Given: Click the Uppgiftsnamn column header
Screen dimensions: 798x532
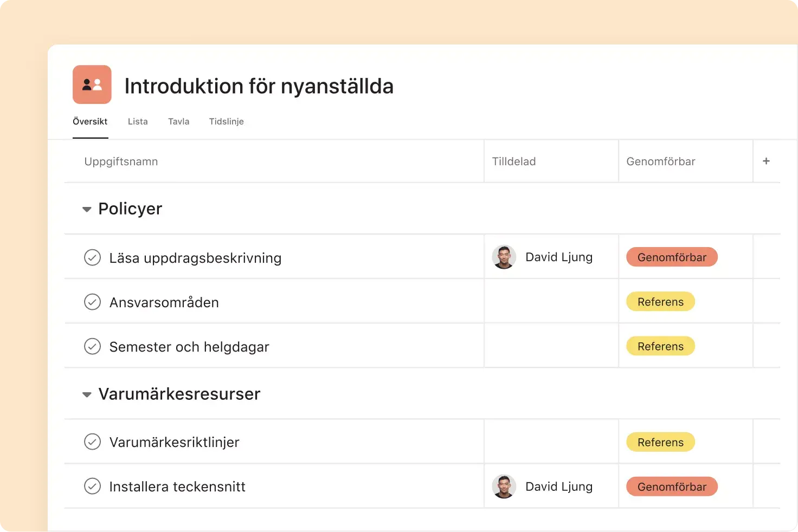Looking at the screenshot, I should click(x=121, y=161).
